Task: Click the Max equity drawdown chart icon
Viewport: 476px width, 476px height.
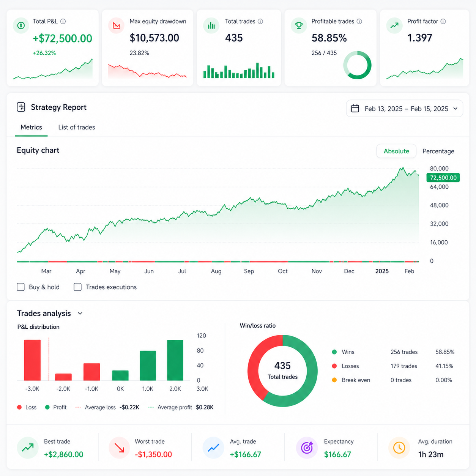Action: [x=117, y=25]
